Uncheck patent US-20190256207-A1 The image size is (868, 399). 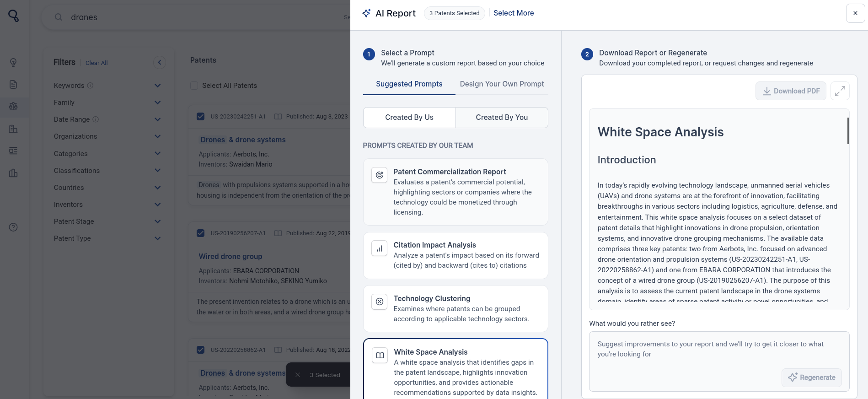pos(200,233)
